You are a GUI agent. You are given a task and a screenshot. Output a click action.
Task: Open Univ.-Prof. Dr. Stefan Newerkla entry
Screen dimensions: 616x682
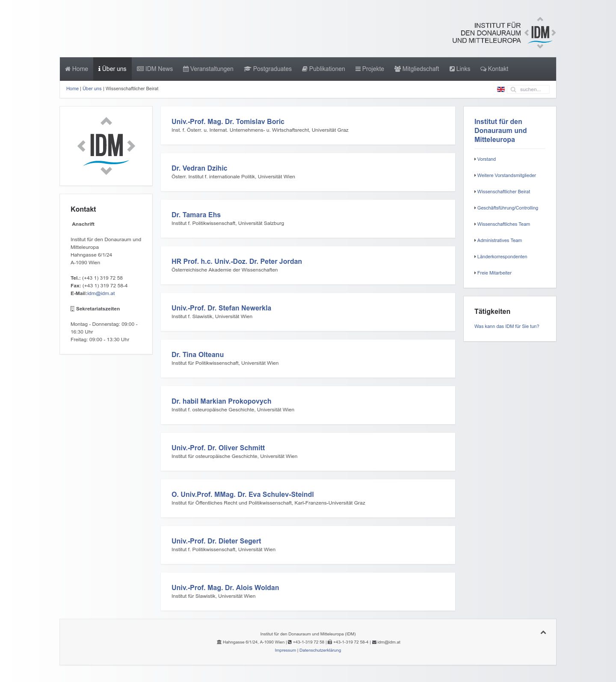[221, 308]
